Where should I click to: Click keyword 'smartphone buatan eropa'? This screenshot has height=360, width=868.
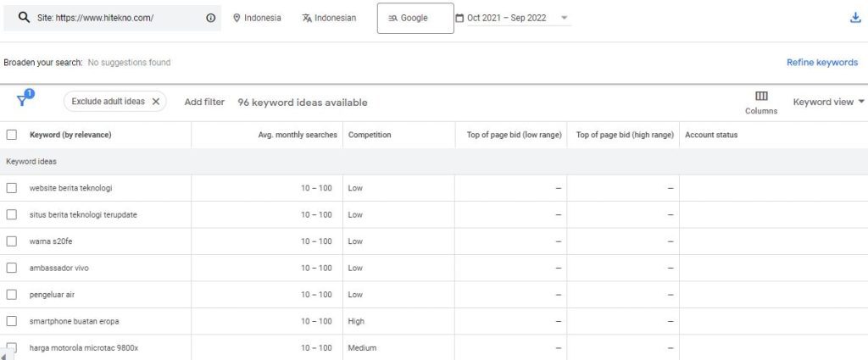coord(75,321)
